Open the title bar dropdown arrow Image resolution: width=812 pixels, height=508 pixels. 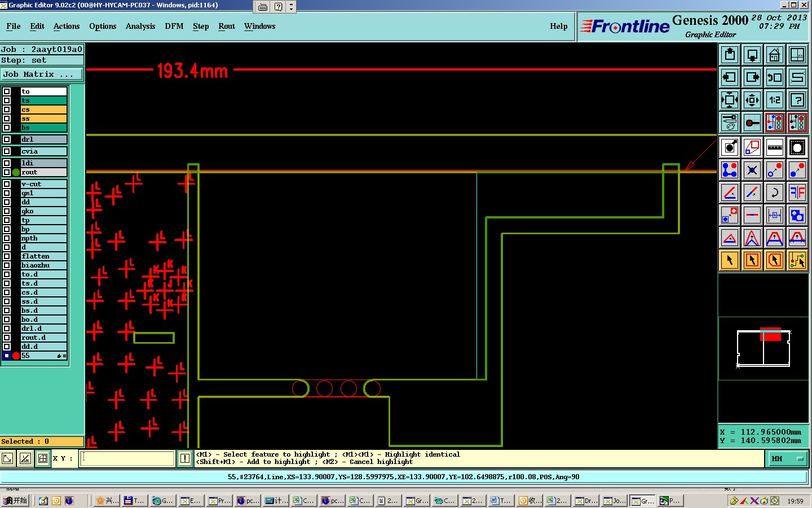tap(291, 7)
